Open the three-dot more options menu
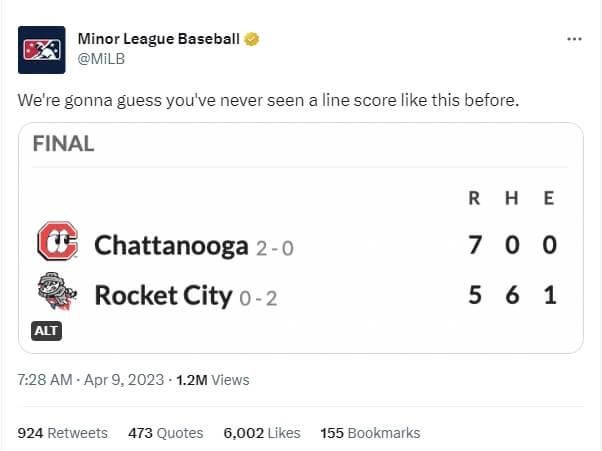Screen dimensions: 602x451 click(573, 39)
